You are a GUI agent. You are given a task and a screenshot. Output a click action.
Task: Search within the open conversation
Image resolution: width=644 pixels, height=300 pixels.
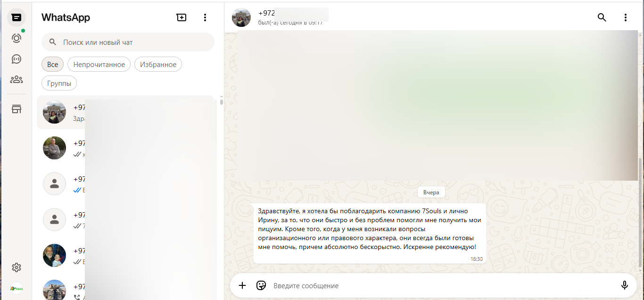(x=602, y=17)
